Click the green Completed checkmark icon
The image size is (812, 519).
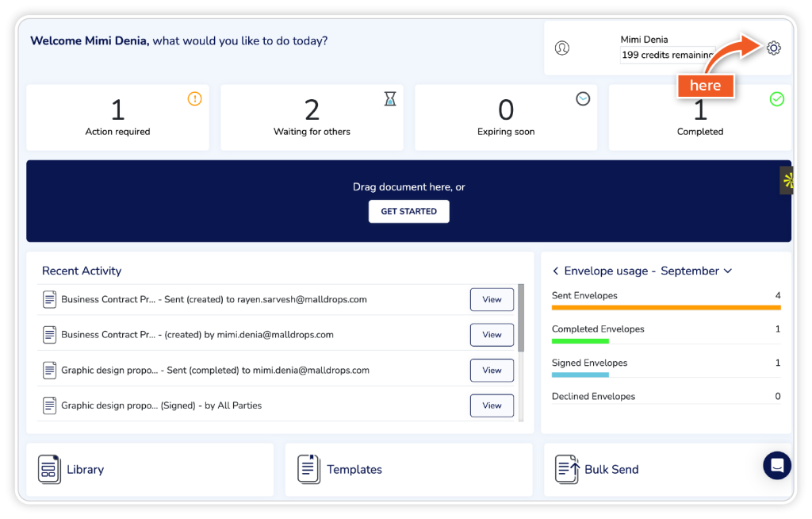[777, 99]
